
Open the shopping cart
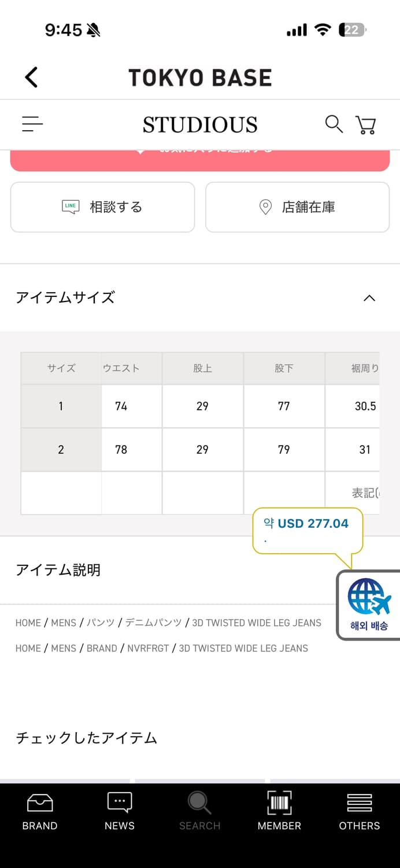[366, 124]
